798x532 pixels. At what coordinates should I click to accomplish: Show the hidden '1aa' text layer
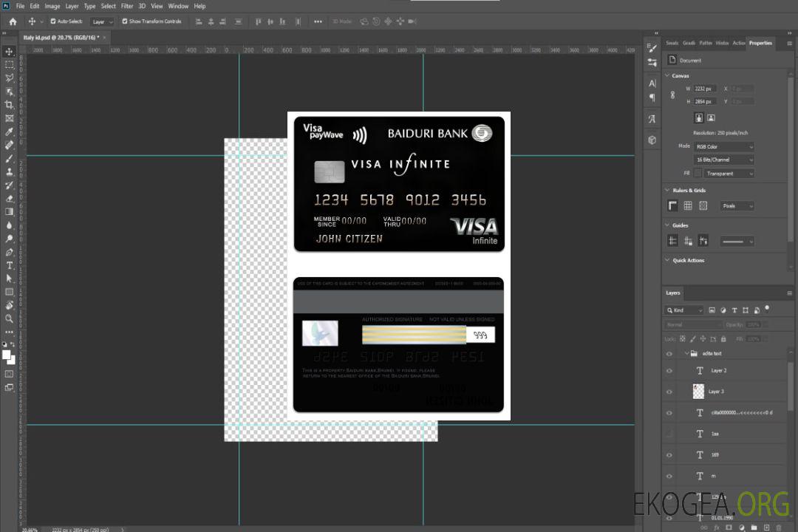point(669,434)
